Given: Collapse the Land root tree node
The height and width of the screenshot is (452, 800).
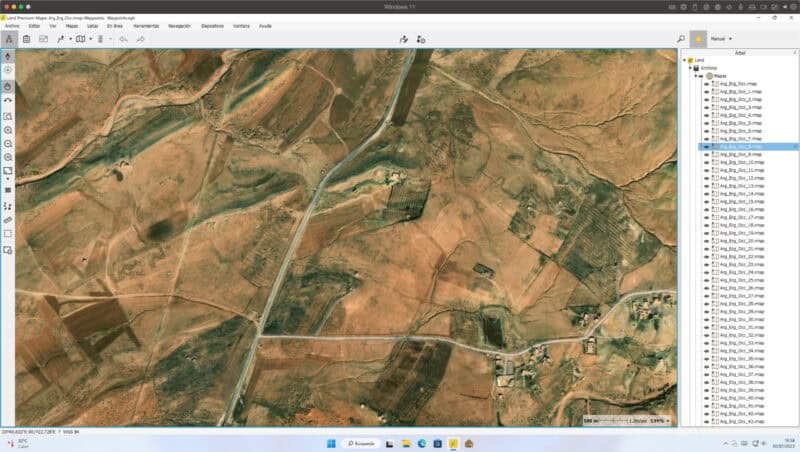Looking at the screenshot, I should [x=685, y=60].
